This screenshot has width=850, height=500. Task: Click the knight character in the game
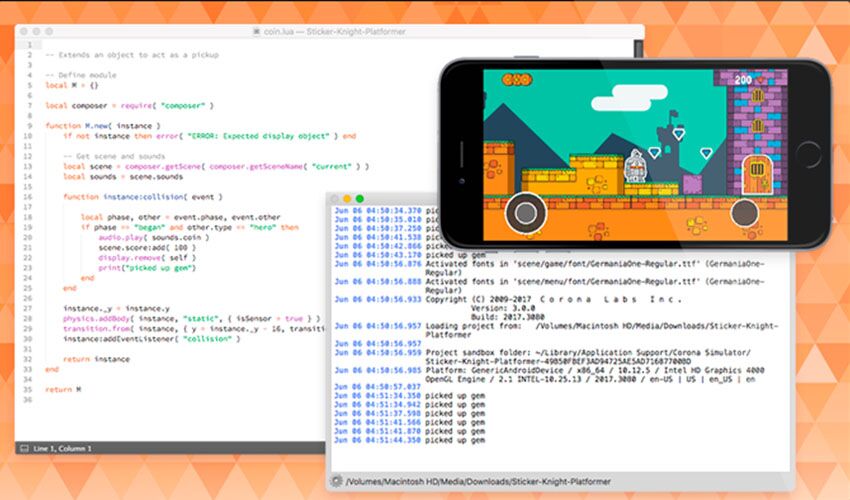click(636, 166)
